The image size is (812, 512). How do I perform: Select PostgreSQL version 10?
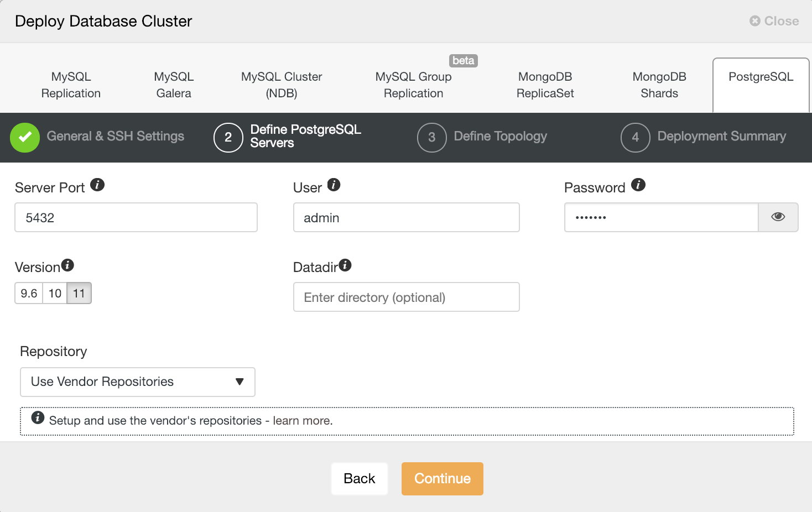click(55, 293)
